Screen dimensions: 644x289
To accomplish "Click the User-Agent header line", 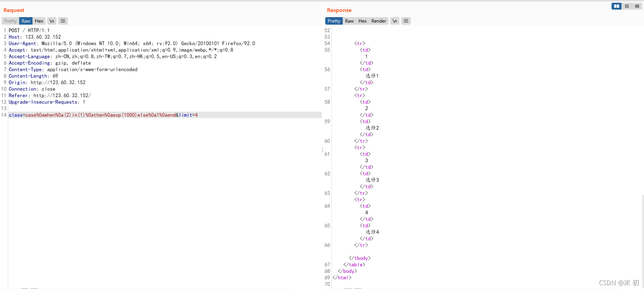I will 132,43.
